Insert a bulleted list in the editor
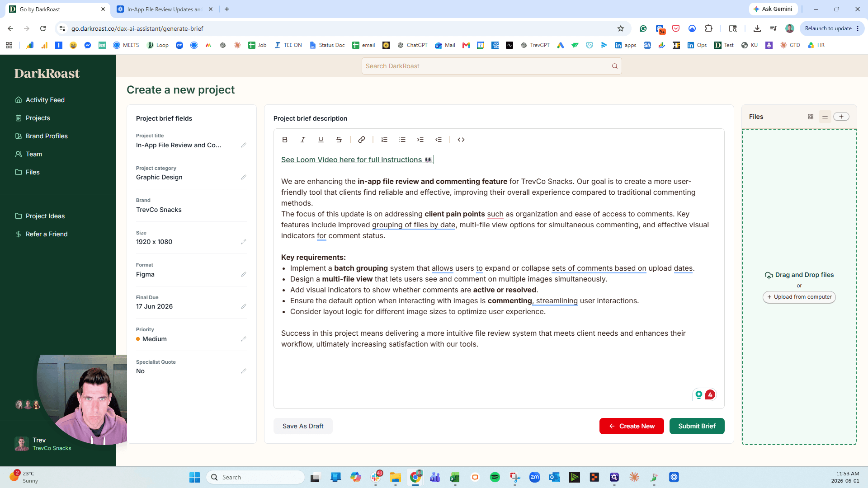 402,140
